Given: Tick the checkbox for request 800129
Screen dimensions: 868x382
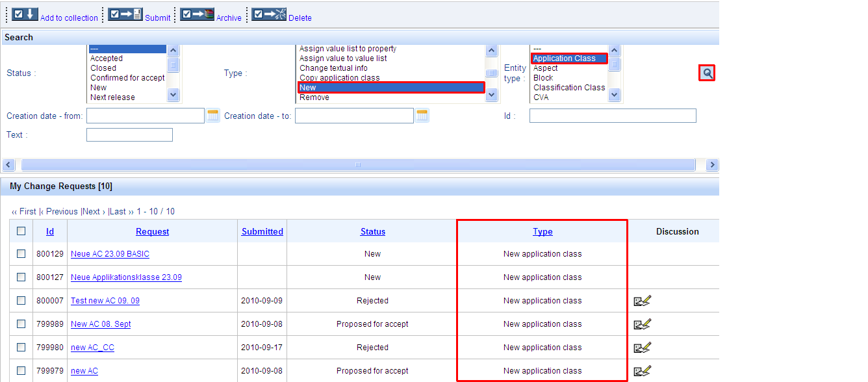Looking at the screenshot, I should (x=21, y=254).
